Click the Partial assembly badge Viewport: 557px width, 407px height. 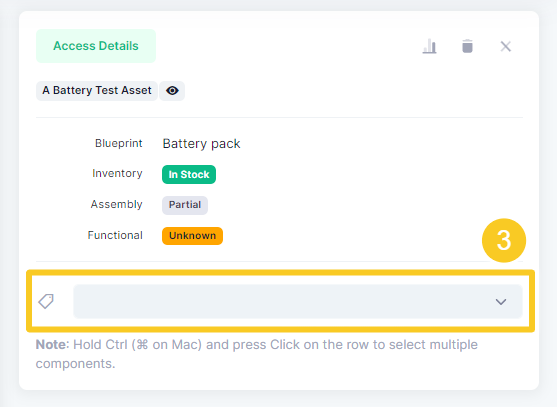click(185, 205)
